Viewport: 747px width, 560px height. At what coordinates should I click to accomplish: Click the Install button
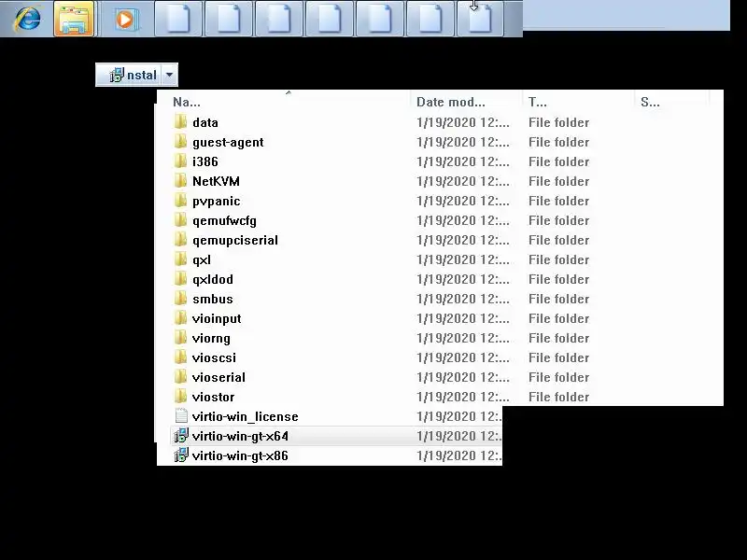pos(128,75)
